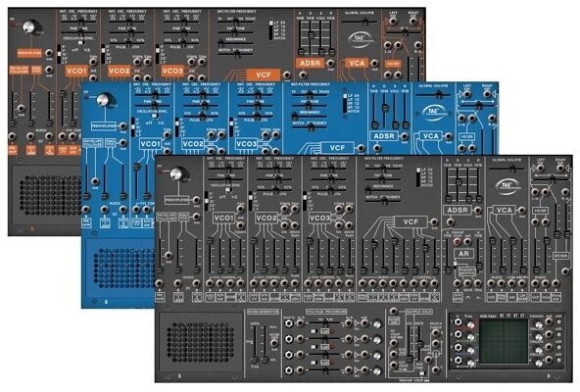Turn first tracking generator smooth knob
The width and height of the screenshot is (580, 392).
539,325
